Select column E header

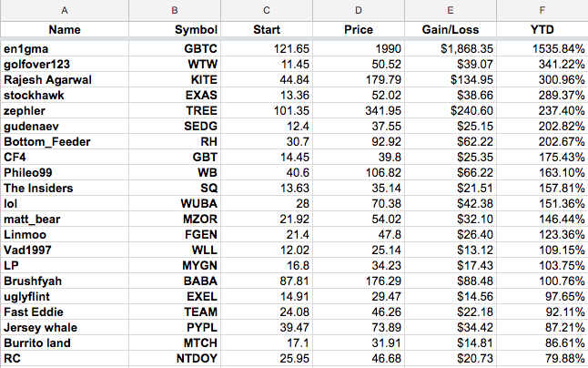pyautogui.click(x=451, y=11)
